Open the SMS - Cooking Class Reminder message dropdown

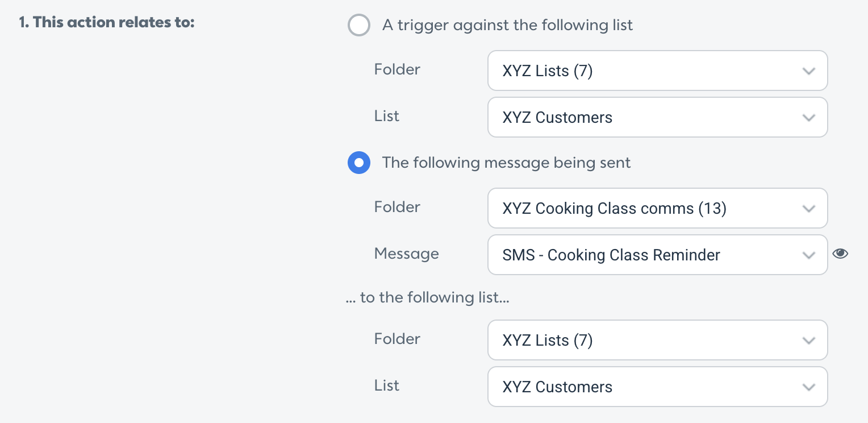click(x=657, y=255)
